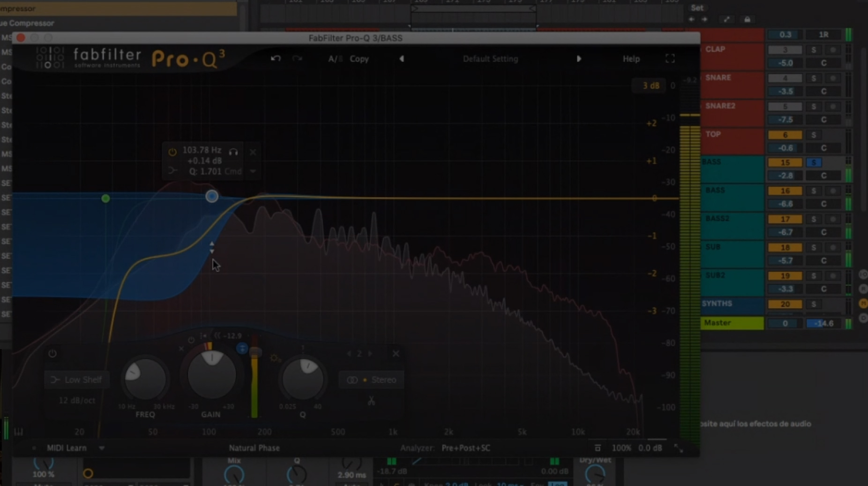Open Natural Phase processing mode menu
Viewport: 868px width, 486px height.
coord(254,448)
